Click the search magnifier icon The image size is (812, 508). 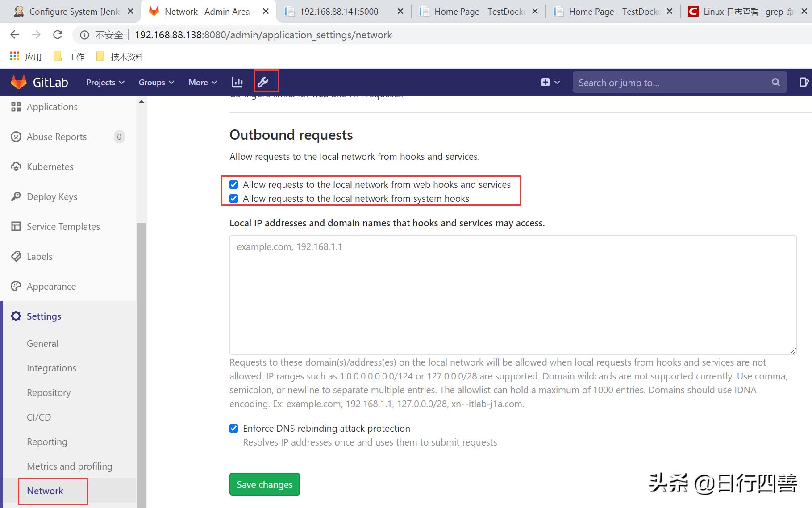(776, 82)
